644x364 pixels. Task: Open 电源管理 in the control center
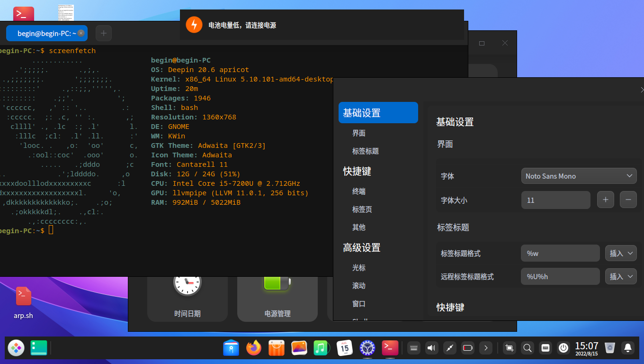point(277,299)
